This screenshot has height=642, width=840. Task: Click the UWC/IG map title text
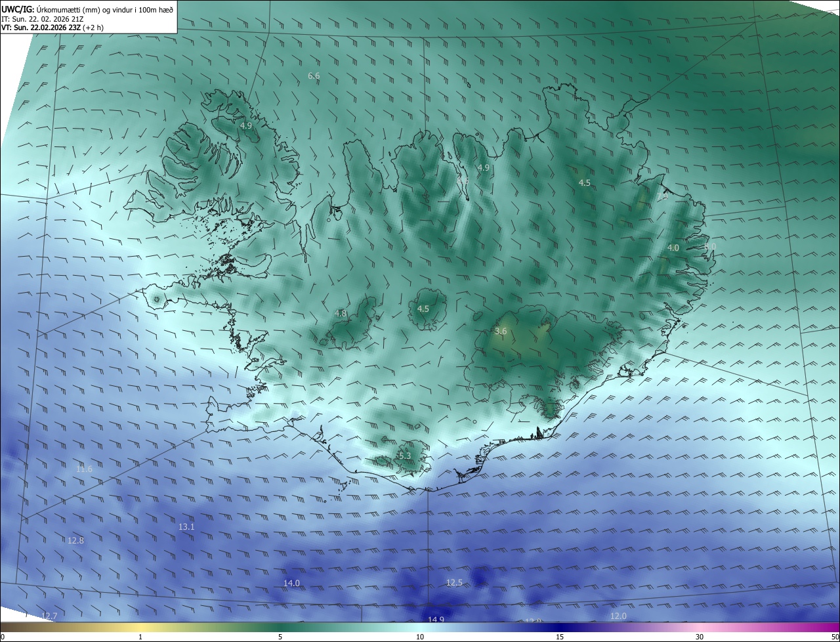tap(87, 9)
